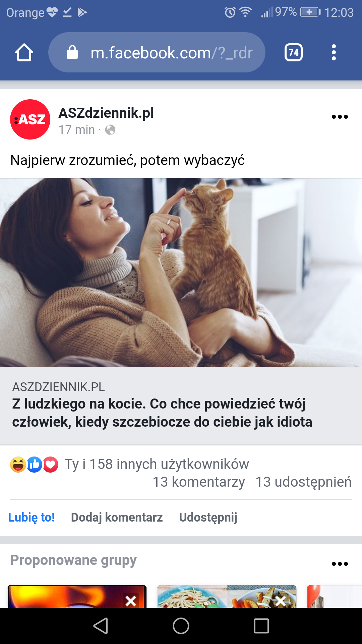This screenshot has width=362, height=644.
Task: Open the browser three-dot overflow menu
Action: pyautogui.click(x=334, y=52)
